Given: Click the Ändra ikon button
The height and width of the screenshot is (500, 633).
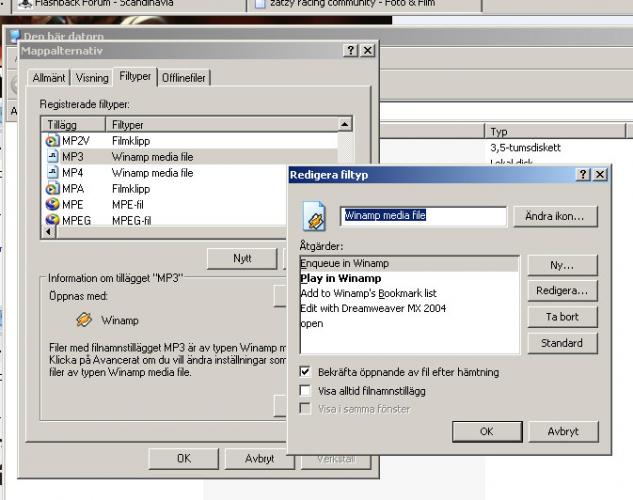Looking at the screenshot, I should pos(554,216).
